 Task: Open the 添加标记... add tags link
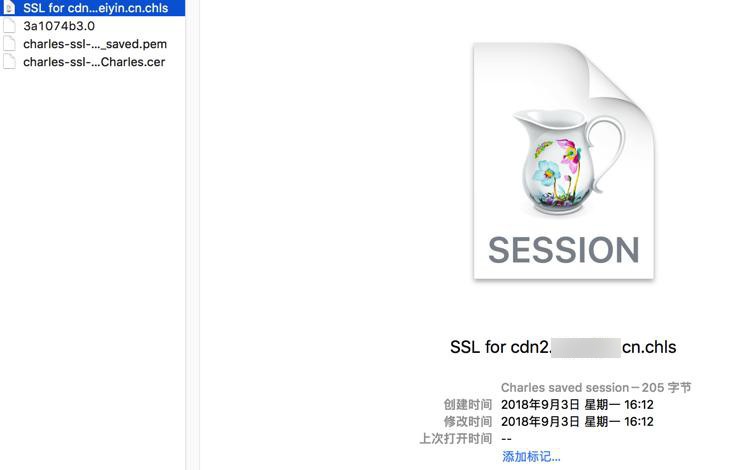(531, 456)
